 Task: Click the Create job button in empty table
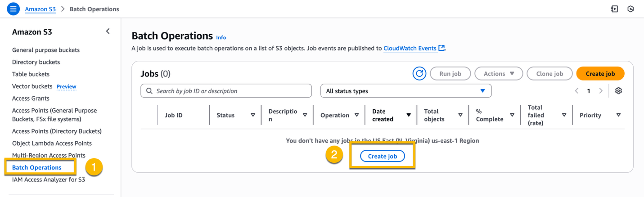[383, 156]
